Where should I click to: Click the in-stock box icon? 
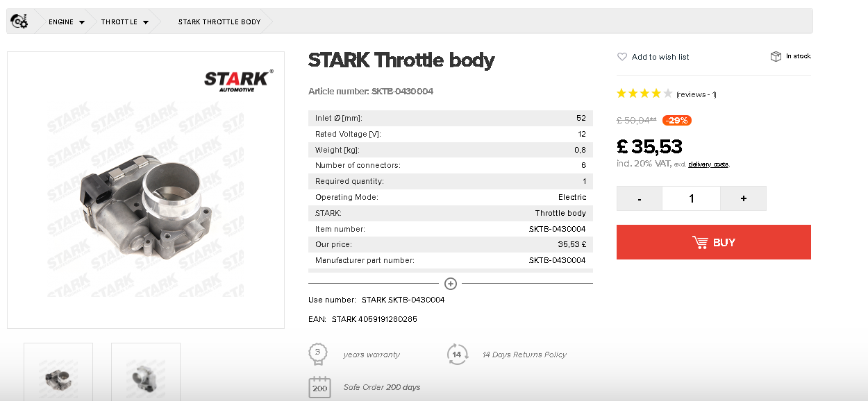tap(776, 56)
